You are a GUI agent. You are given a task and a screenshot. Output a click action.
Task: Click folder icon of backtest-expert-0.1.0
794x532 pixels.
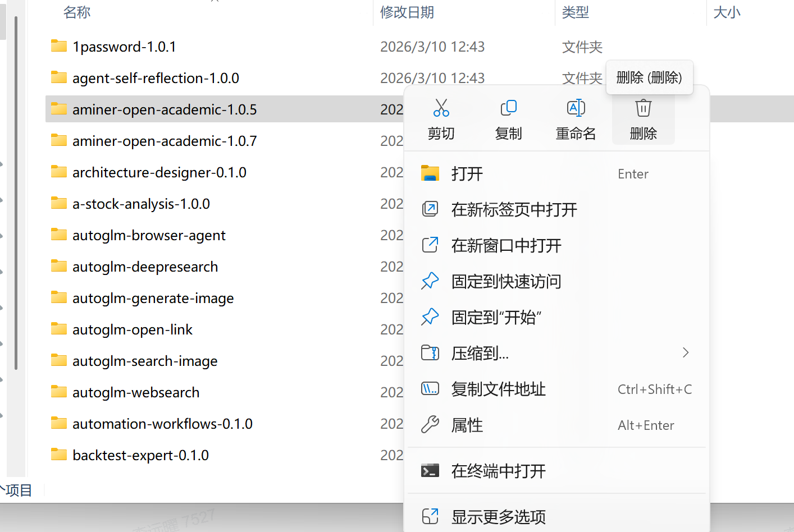click(59, 454)
